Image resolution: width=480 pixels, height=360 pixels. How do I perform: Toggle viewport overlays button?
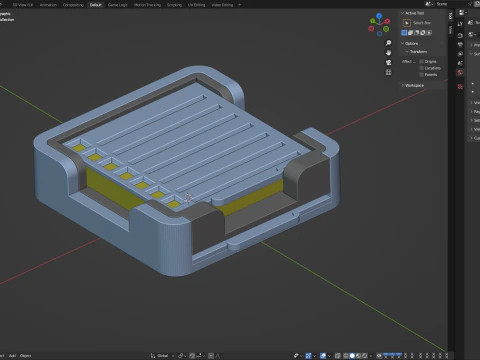(x=323, y=356)
